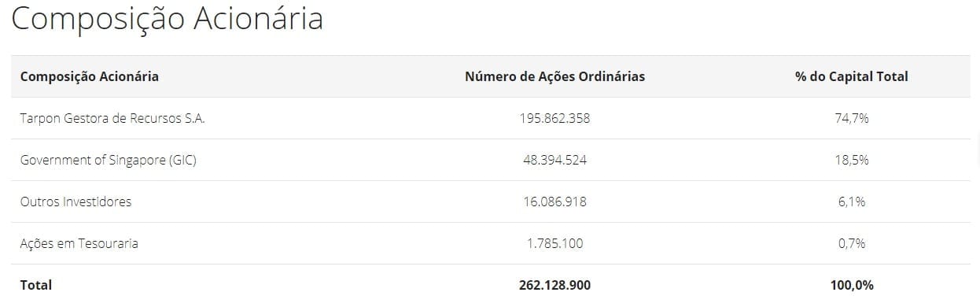Click the 6,1% capital cell

click(852, 202)
